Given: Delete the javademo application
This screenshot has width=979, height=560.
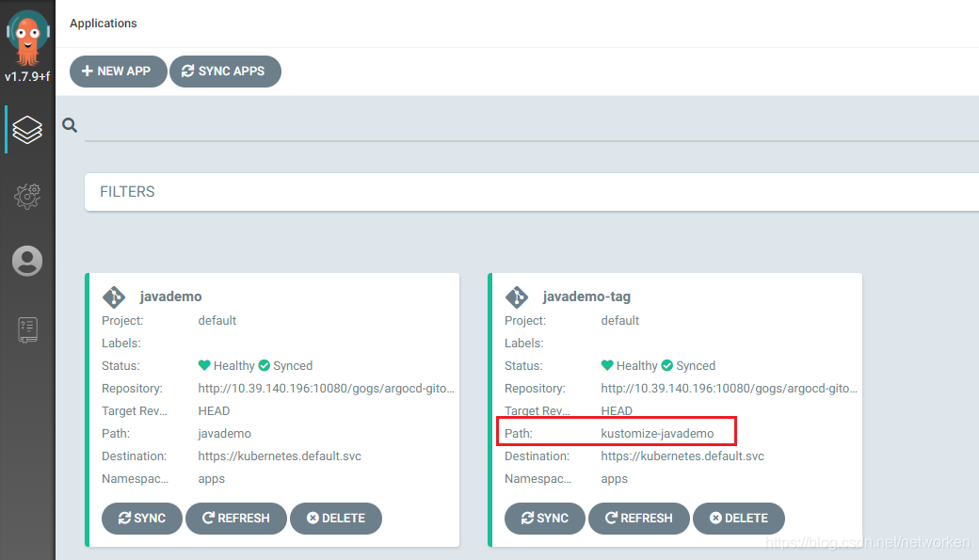Looking at the screenshot, I should [x=335, y=518].
